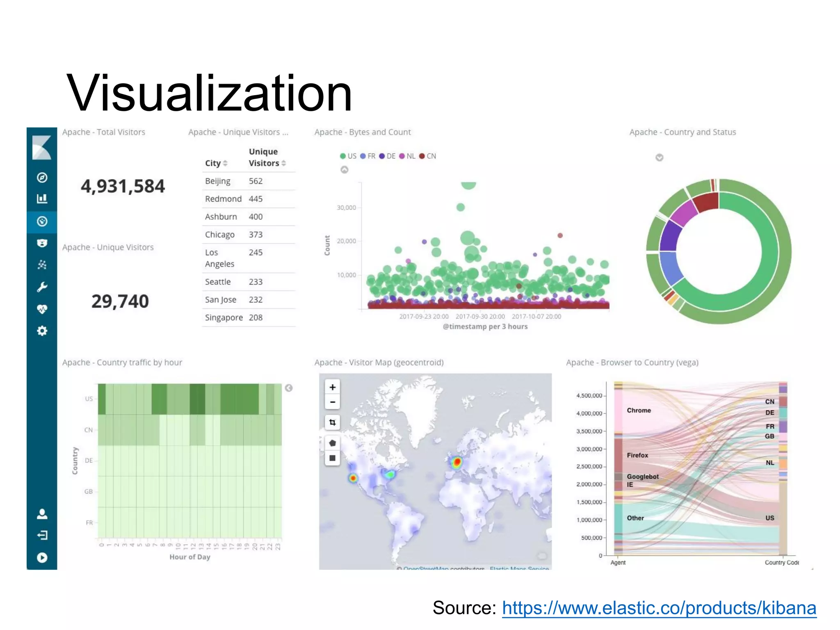Select the Dashboard icon in sidebar
The height and width of the screenshot is (630, 840).
pyautogui.click(x=42, y=221)
